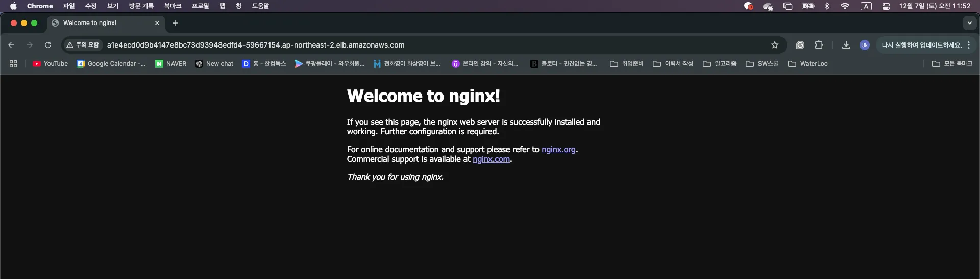This screenshot has height=279, width=980.
Task: Expand the 알고리즘 bookmark folder
Action: tap(720, 64)
